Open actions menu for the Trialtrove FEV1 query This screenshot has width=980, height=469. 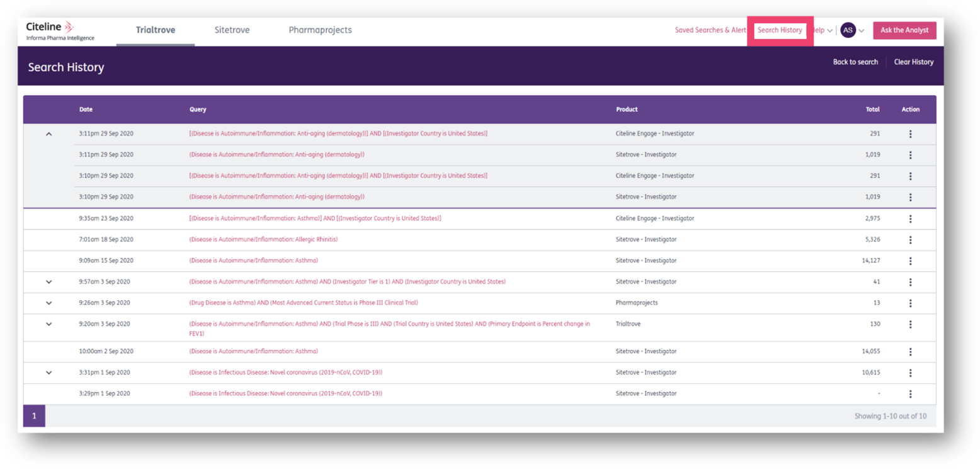(910, 324)
